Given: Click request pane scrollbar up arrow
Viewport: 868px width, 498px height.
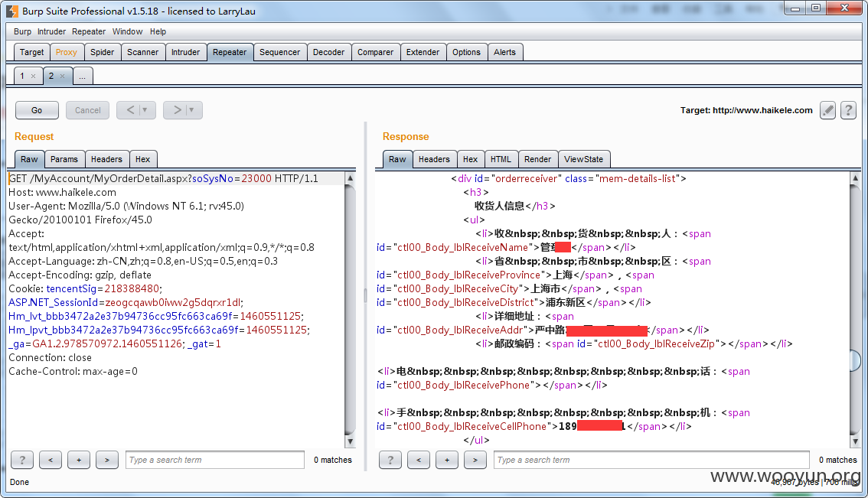Looking at the screenshot, I should (350, 178).
